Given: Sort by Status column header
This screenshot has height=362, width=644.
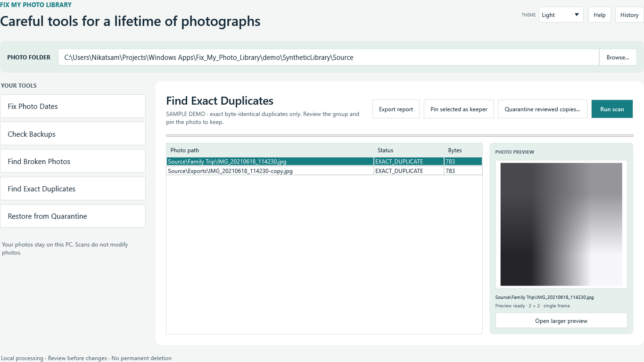Looking at the screenshot, I should (x=409, y=150).
